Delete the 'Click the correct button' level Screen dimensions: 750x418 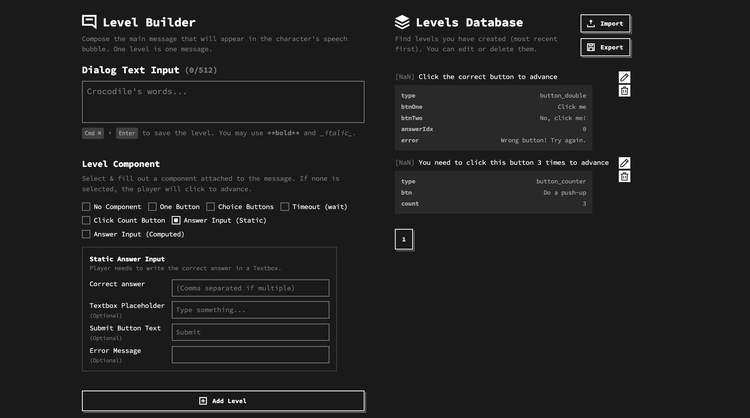(x=624, y=91)
